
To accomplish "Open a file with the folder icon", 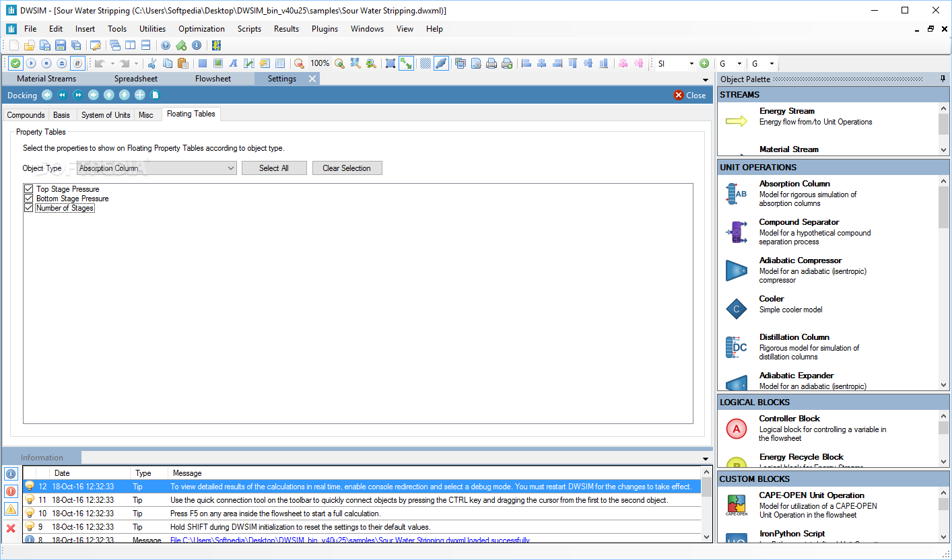I will [29, 46].
